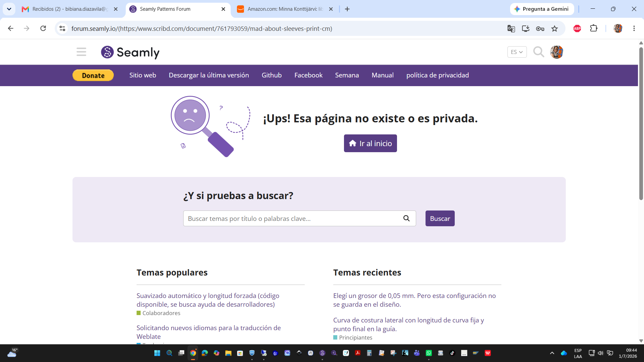Open the Manual link in navigation bar
The image size is (644, 362).
point(383,75)
